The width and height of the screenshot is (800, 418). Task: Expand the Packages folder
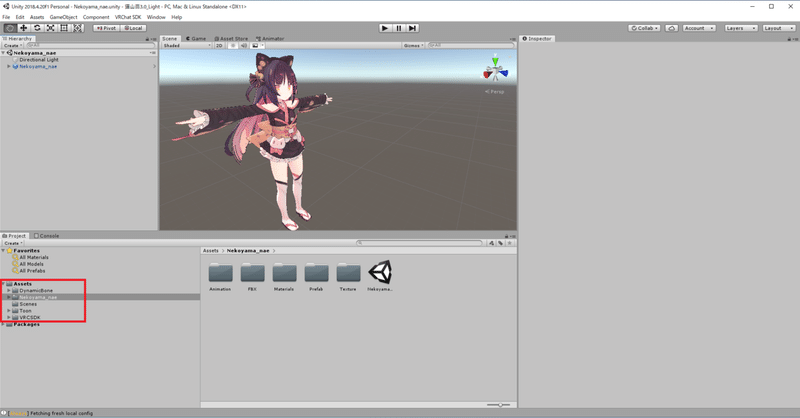pos(3,324)
